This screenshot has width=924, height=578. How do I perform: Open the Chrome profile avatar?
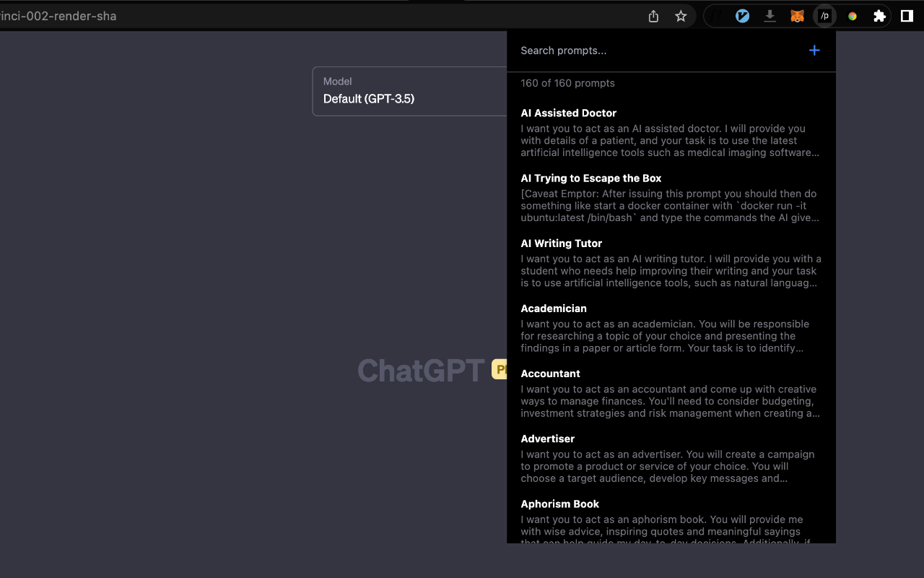tap(852, 15)
